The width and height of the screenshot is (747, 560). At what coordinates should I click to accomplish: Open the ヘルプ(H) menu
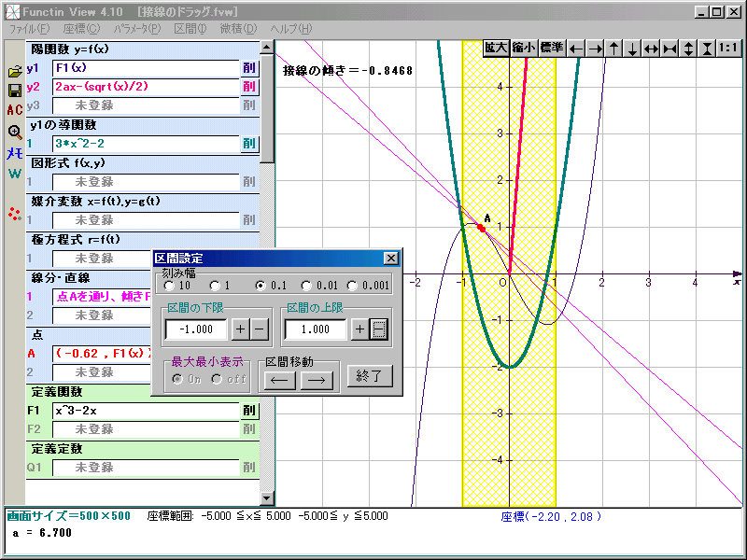click(x=291, y=29)
